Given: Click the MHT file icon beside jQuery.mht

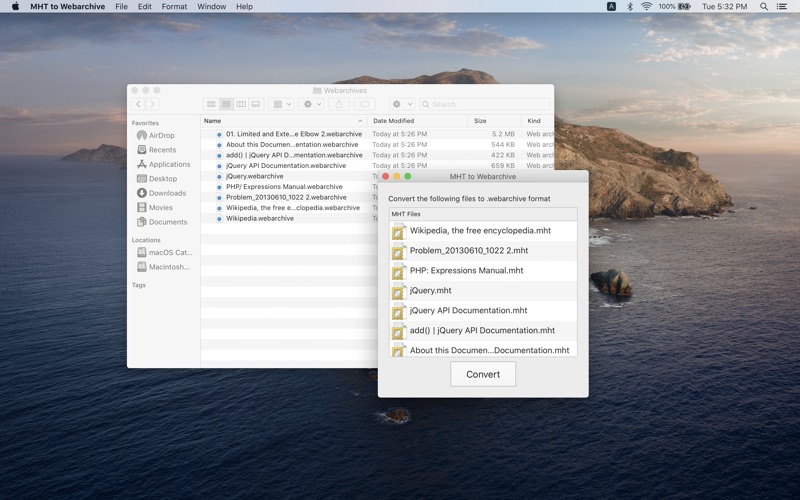Looking at the screenshot, I should pos(398,291).
